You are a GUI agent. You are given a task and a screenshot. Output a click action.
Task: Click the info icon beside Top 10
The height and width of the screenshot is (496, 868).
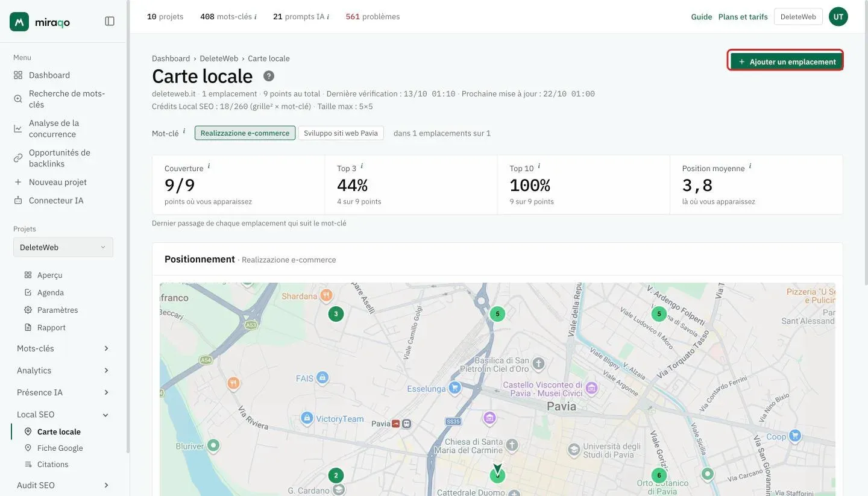click(539, 166)
